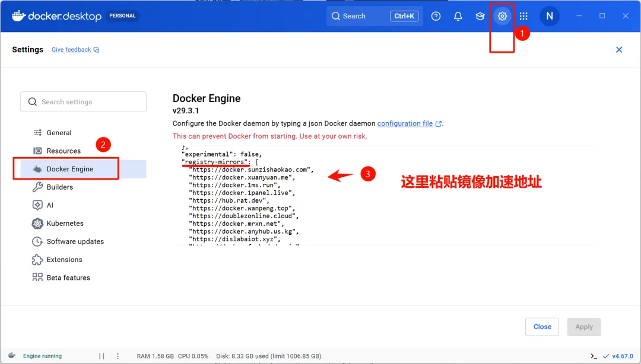Click the v29.3.1 engine version text

click(x=186, y=111)
